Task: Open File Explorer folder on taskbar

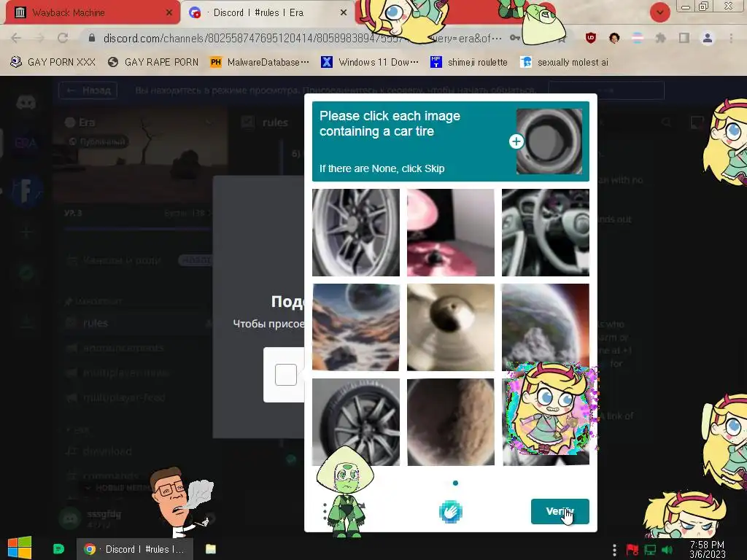Action: point(211,549)
